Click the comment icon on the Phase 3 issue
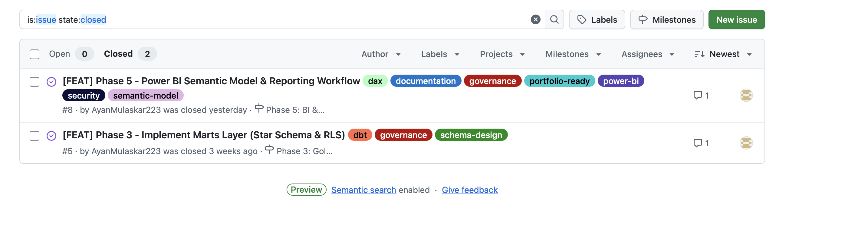Viewport: 868px width, 236px height. coord(698,143)
